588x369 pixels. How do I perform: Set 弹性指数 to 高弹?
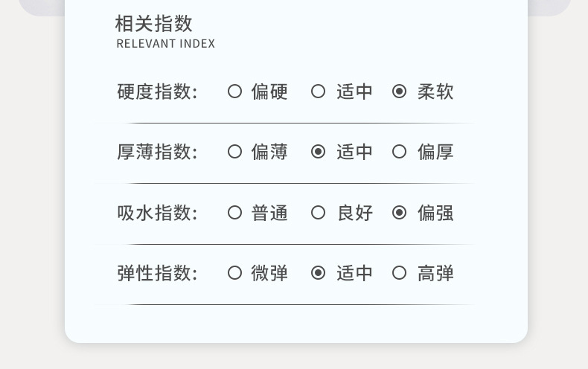click(400, 273)
